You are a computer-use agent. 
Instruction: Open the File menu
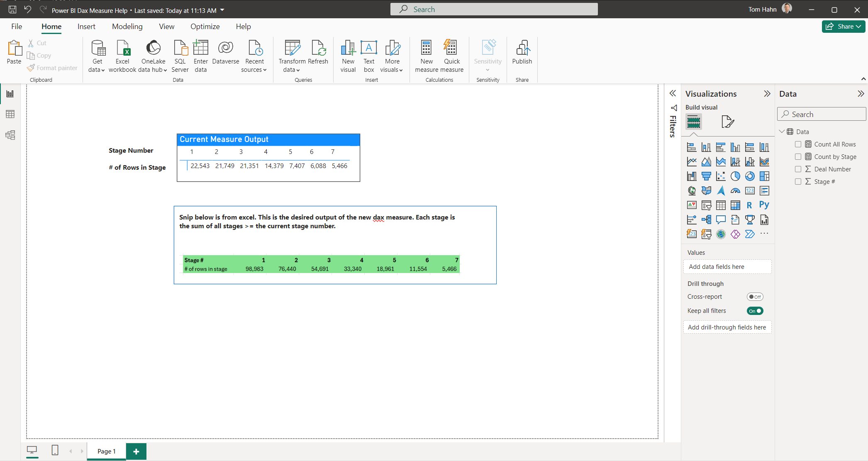point(17,27)
